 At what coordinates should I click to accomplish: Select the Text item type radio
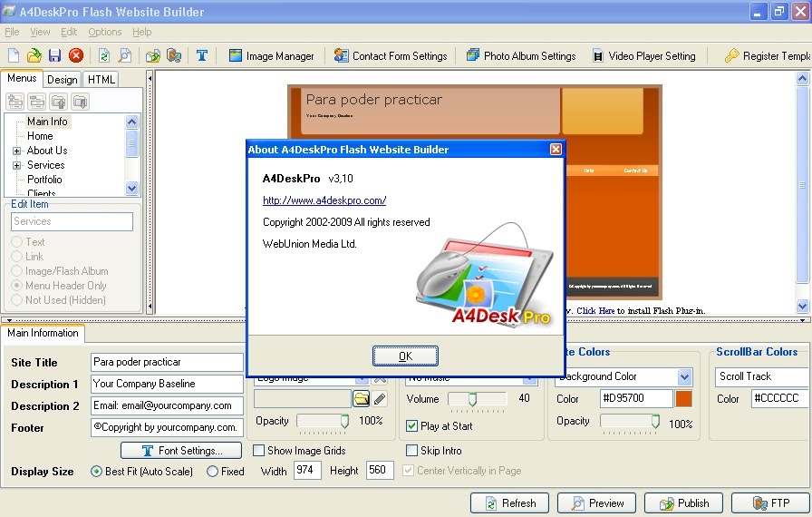click(17, 242)
